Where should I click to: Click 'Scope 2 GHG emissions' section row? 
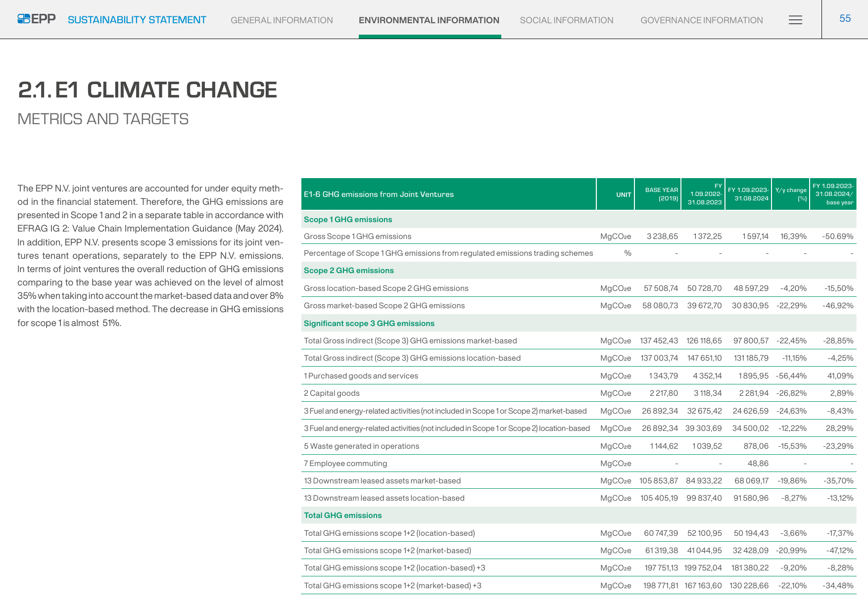tap(579, 270)
